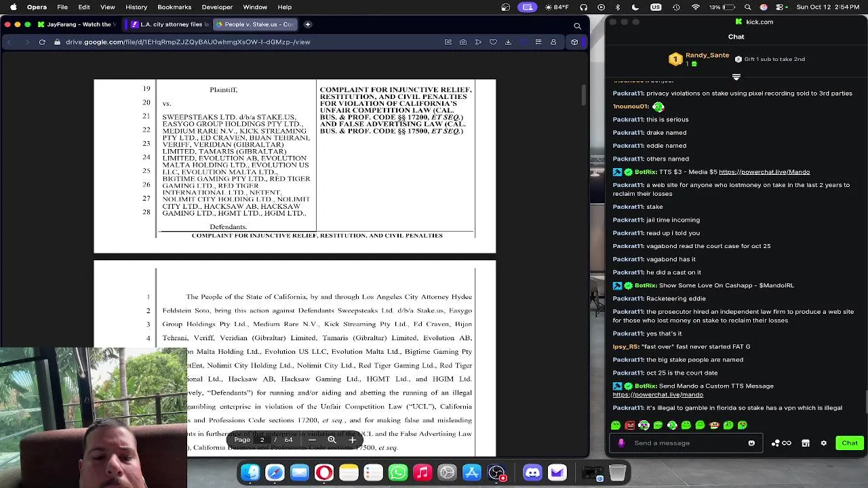This screenshot has height=488, width=868.
Task: Open Easy Setup sliders icon in Opera
Action: 538,42
